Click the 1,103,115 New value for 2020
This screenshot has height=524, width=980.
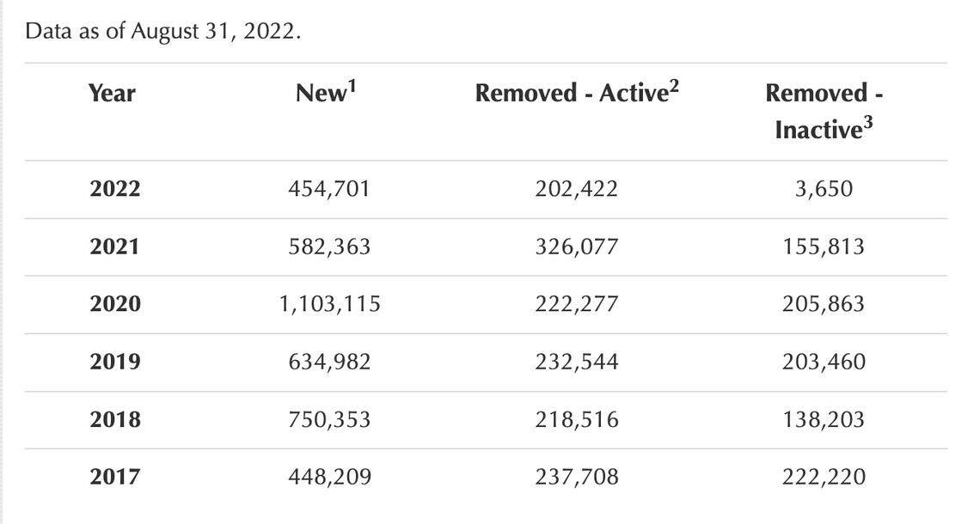click(330, 304)
